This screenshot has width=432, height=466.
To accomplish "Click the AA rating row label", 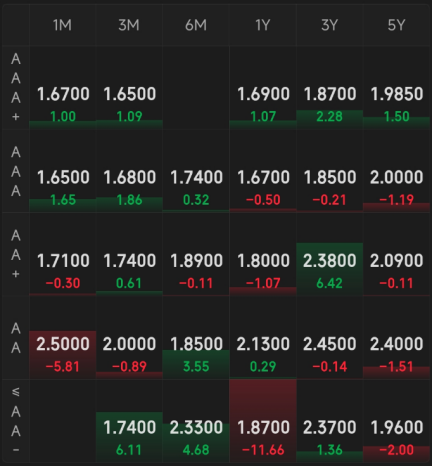I will pyautogui.click(x=16, y=338).
